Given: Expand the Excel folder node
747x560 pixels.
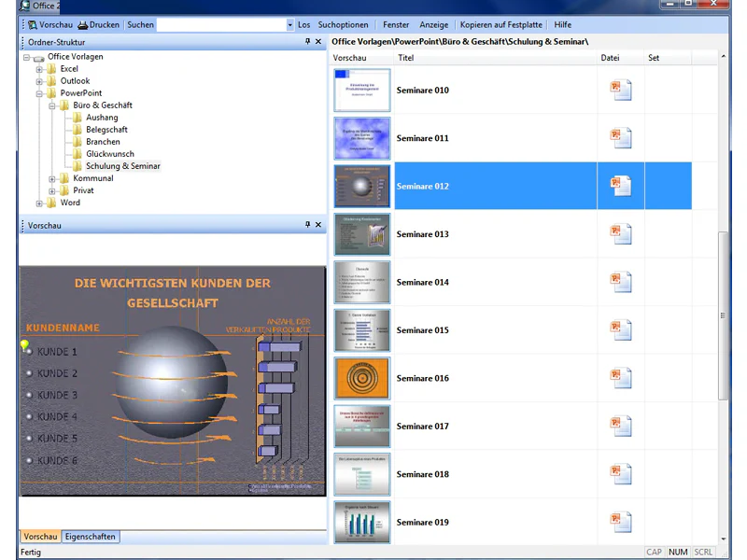Looking at the screenshot, I should click(x=39, y=69).
